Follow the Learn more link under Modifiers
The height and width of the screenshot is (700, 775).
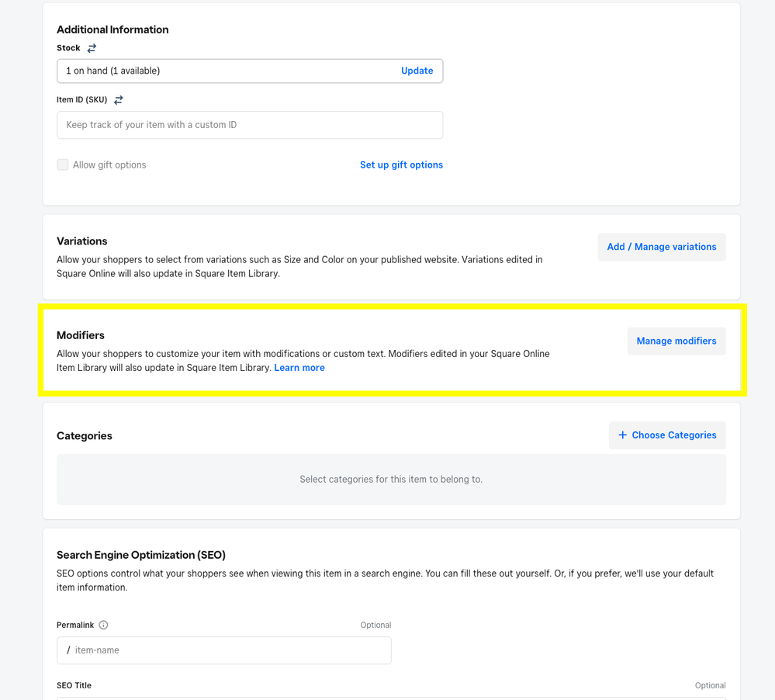tap(299, 368)
